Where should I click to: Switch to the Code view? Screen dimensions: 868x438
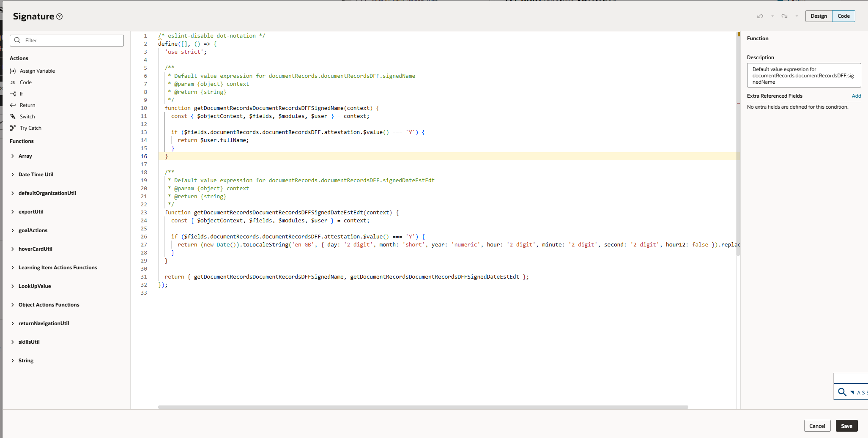[843, 16]
